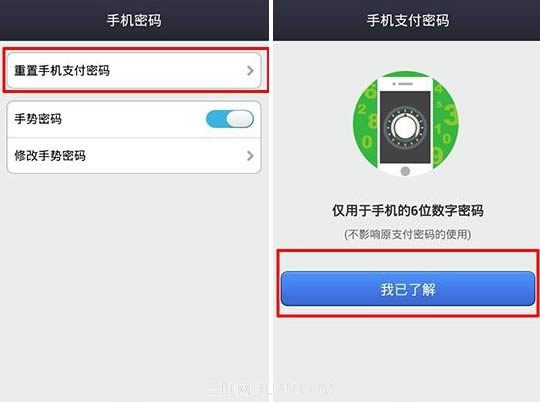
Task: Click the 我已了解 blue button
Action: tap(408, 289)
